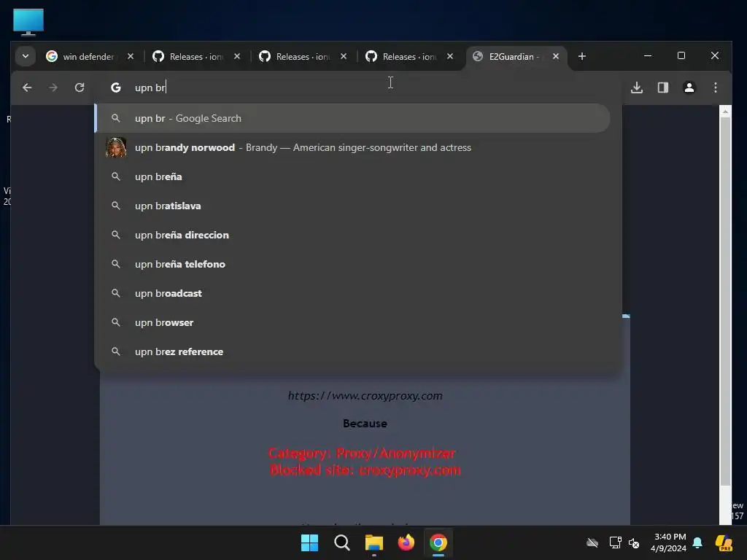Reload the current page
This screenshot has width=747, height=560.
click(x=80, y=87)
